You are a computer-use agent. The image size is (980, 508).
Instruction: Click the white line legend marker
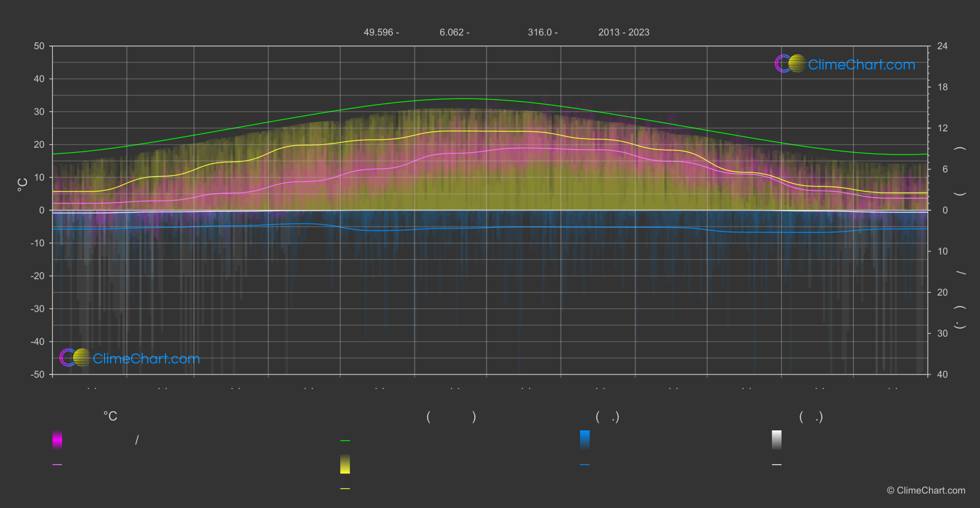point(777,465)
